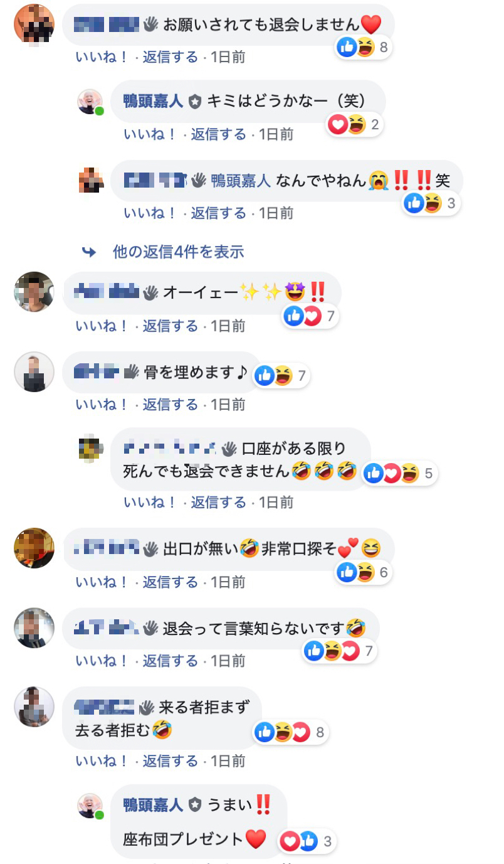View reactions on 退会って言葉知らないです comment
The height and width of the screenshot is (864, 504).
[340, 651]
